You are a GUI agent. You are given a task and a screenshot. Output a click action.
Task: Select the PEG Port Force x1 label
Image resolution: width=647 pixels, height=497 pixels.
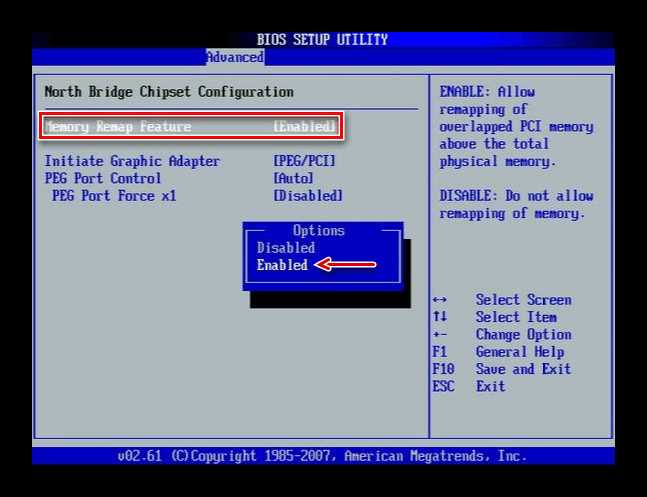click(x=114, y=196)
